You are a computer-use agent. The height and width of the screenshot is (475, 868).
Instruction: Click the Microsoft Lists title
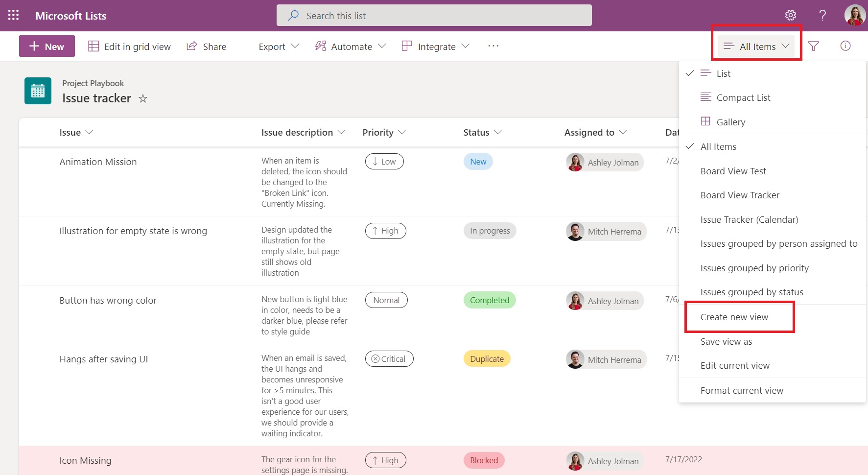pos(71,16)
